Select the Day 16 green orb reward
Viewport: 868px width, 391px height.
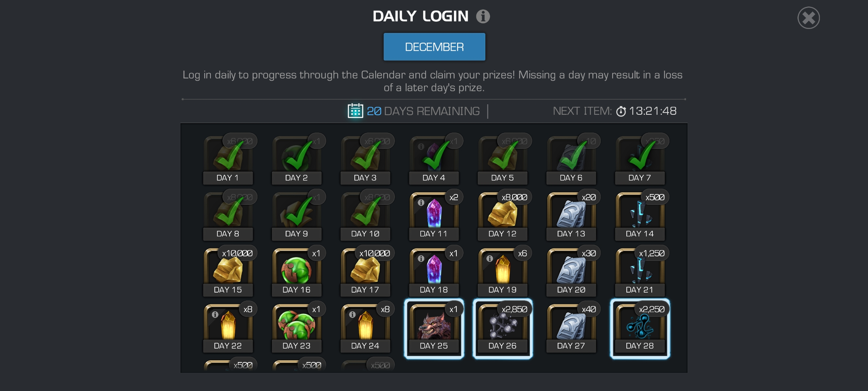tap(297, 272)
